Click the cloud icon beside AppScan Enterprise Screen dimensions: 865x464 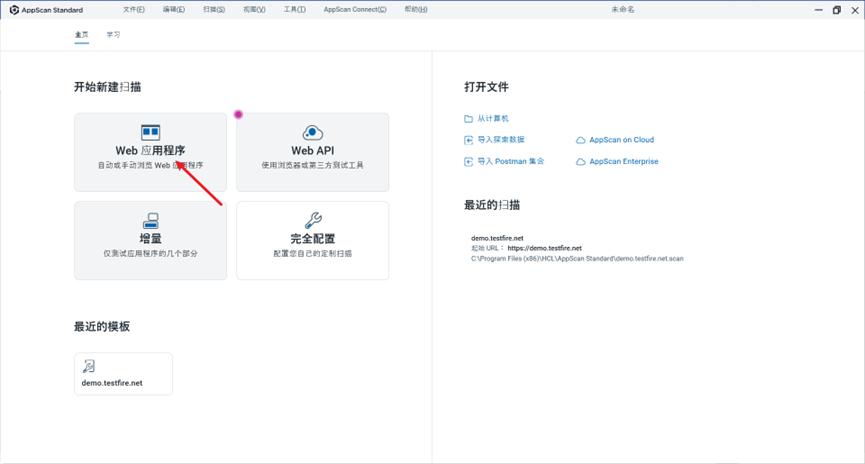(x=580, y=162)
